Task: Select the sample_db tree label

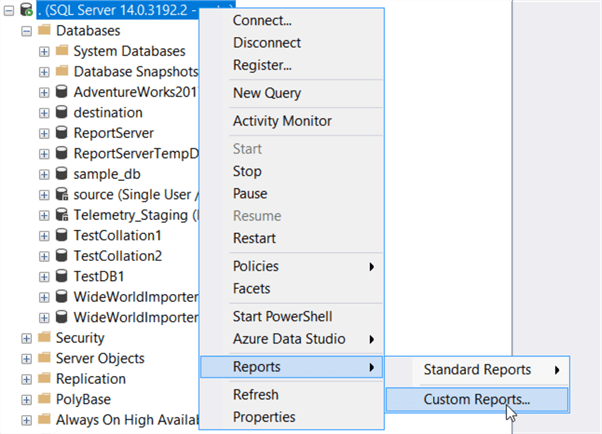Action: click(107, 174)
